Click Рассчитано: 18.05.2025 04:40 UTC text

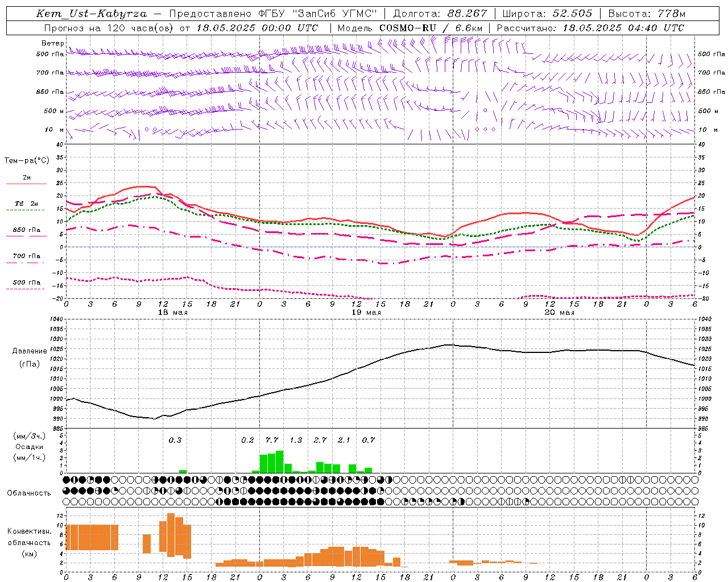pyautogui.click(x=590, y=28)
